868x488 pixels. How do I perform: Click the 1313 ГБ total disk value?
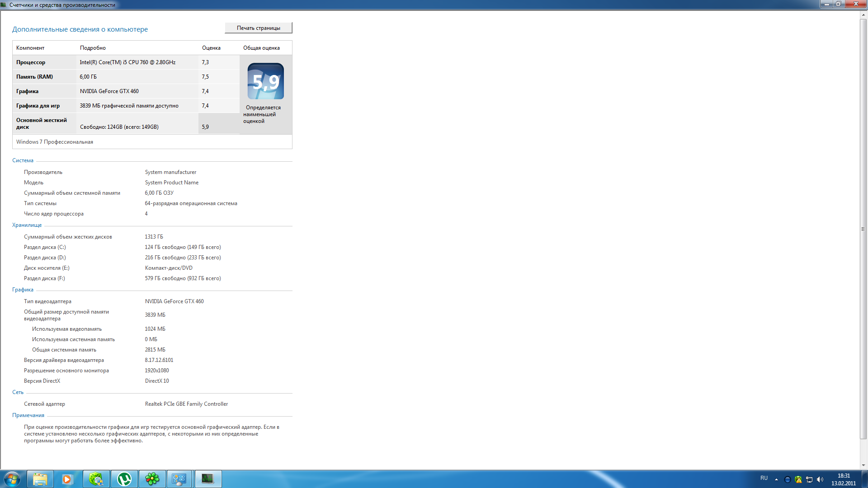click(x=154, y=237)
